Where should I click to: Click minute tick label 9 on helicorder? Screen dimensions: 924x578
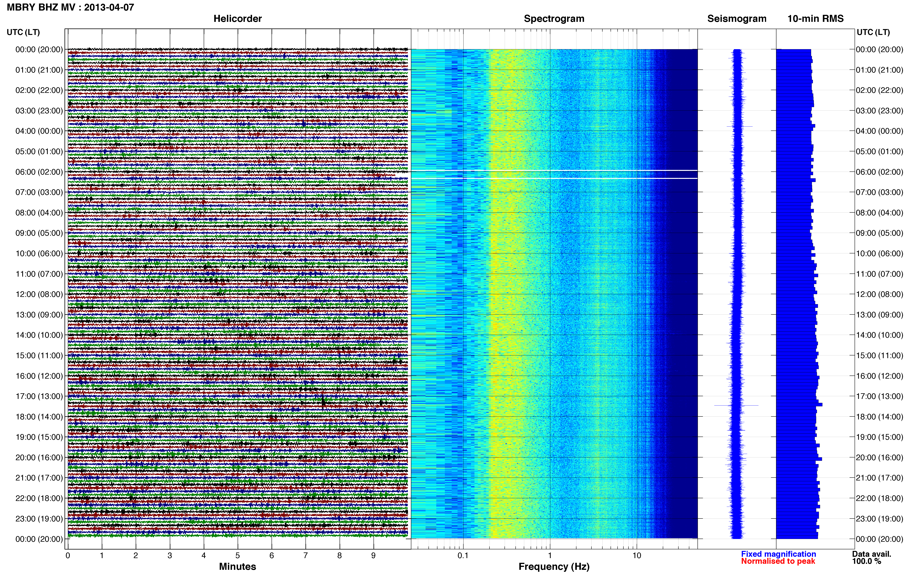point(373,556)
